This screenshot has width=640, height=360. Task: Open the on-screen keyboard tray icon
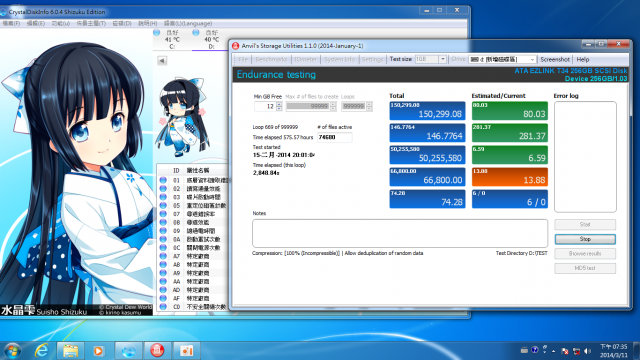(524, 350)
